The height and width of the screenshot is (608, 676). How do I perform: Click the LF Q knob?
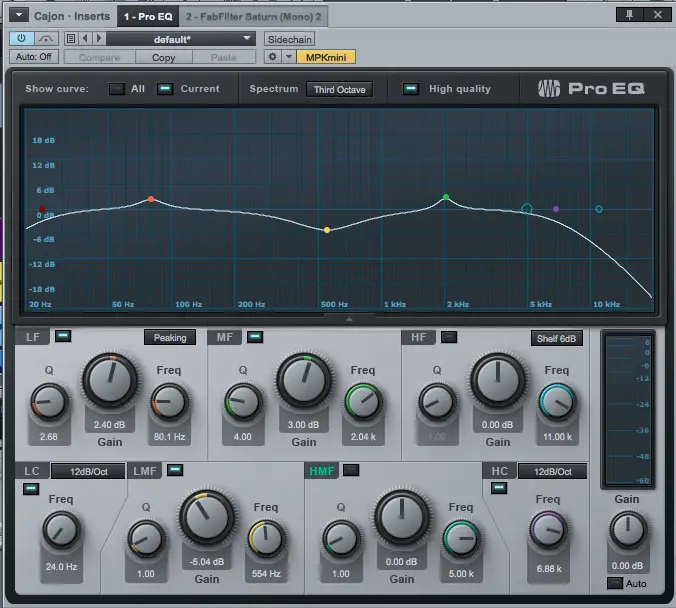(x=49, y=402)
